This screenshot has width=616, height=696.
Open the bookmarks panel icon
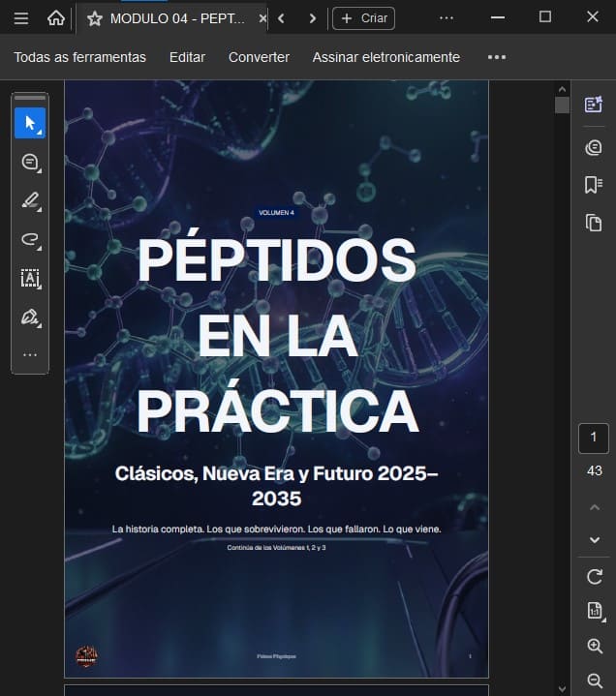(x=594, y=185)
